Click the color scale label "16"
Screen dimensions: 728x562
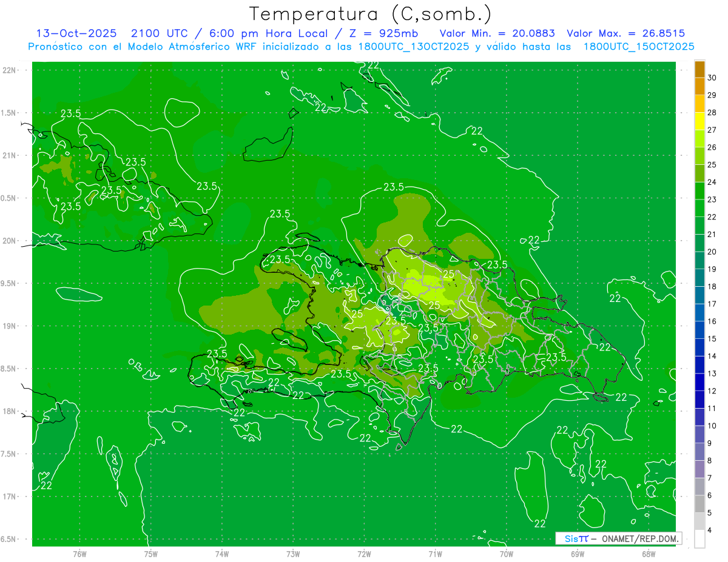712,321
